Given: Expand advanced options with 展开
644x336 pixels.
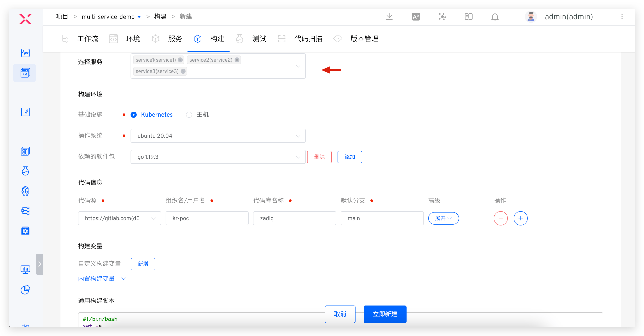Looking at the screenshot, I should [443, 218].
